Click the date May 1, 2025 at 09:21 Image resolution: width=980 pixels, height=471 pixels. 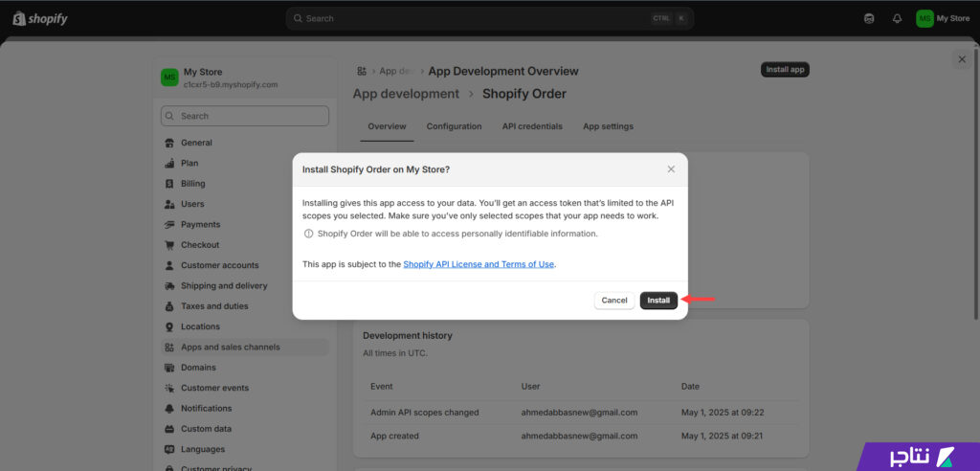(x=722, y=436)
